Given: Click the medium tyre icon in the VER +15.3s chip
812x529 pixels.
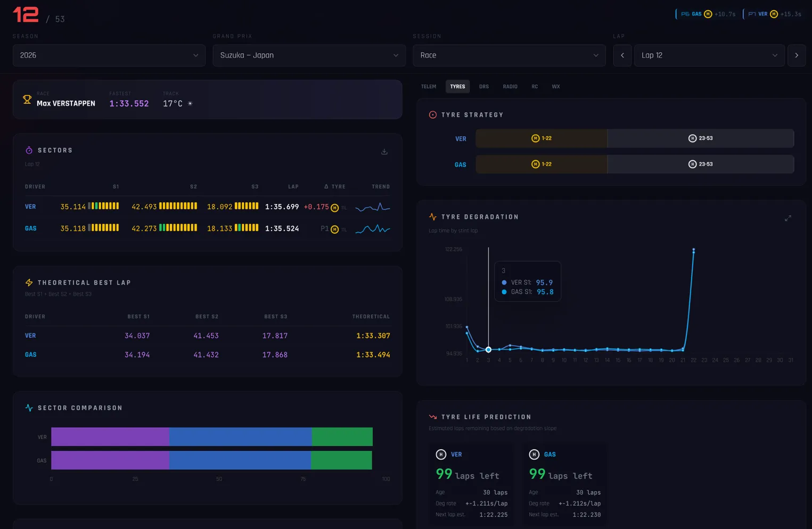Looking at the screenshot, I should 774,14.
